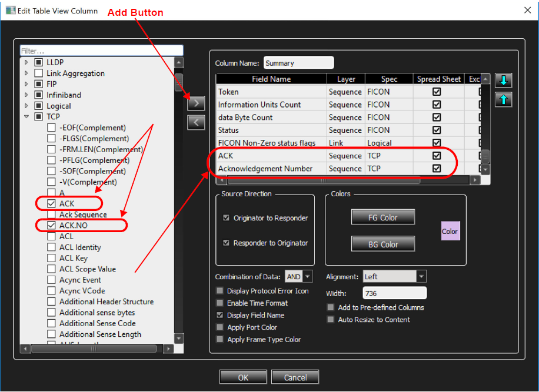Screen dimensions: 539x392
Task: Click the Cancel button
Action: [295, 377]
